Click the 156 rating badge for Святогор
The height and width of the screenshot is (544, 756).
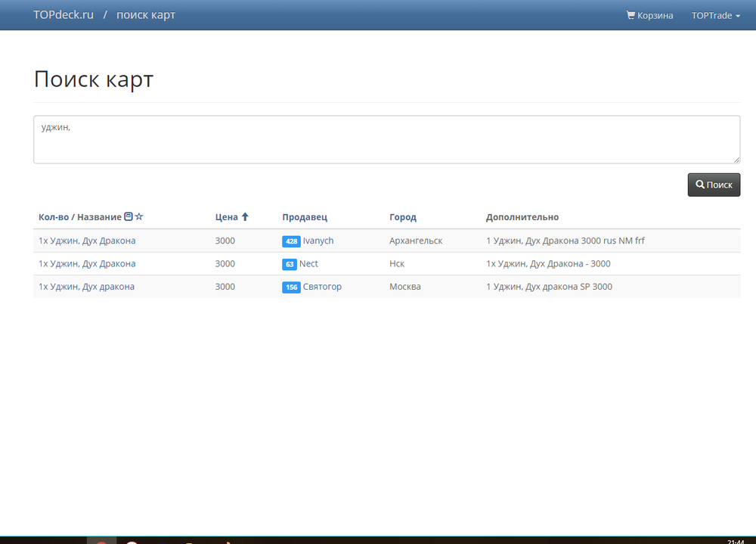(x=291, y=288)
